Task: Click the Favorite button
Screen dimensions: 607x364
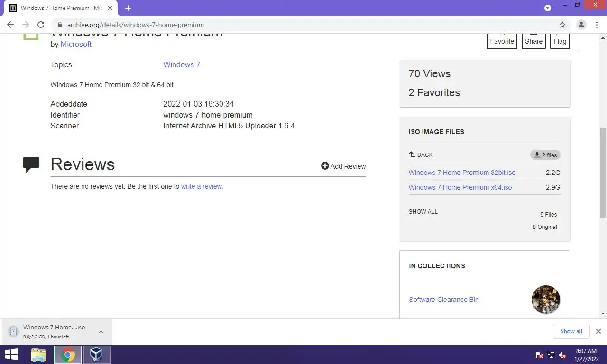Action: 502,41
